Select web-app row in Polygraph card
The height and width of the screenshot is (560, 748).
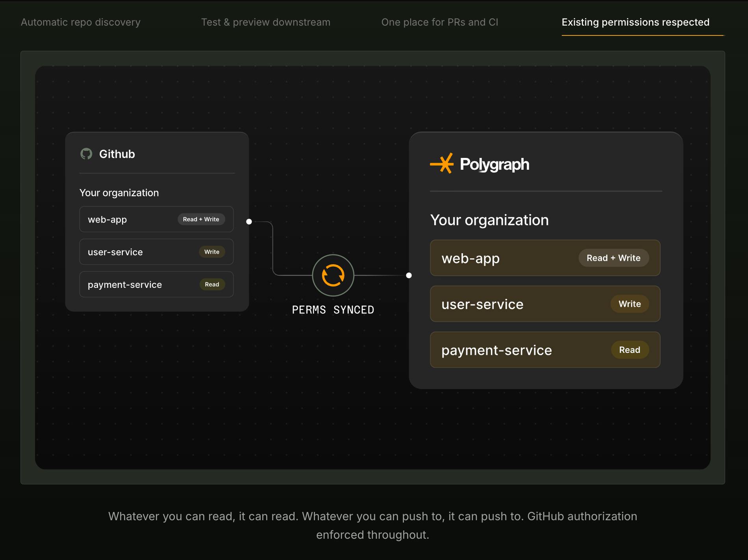coord(545,258)
